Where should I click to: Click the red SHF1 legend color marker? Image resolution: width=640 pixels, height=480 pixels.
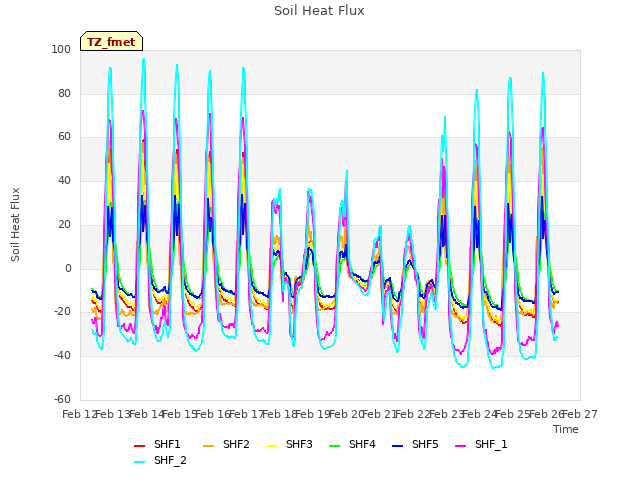click(140, 445)
